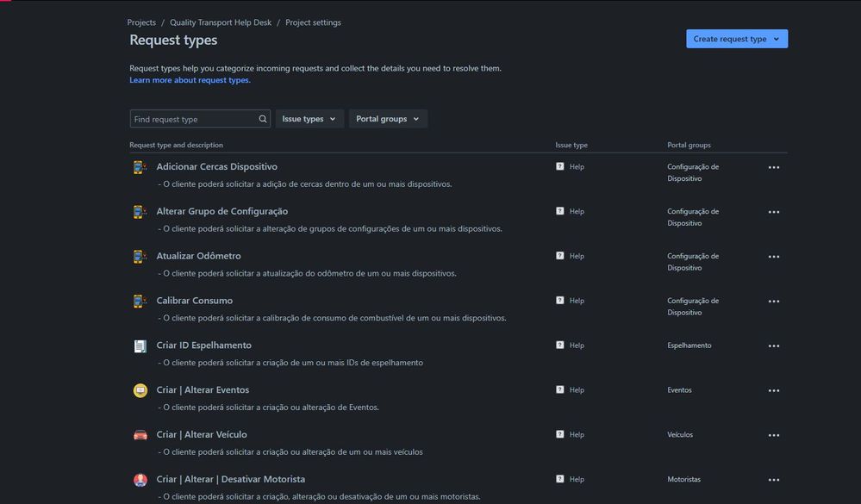The width and height of the screenshot is (861, 504).
Task: Click the Criar | Alterar Eventos icon
Action: click(x=140, y=390)
